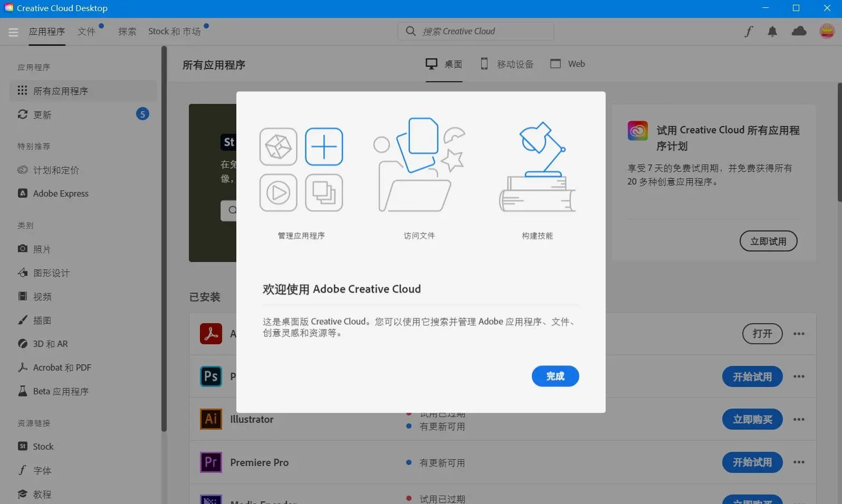The height and width of the screenshot is (504, 842).
Task: Select the 桌面 platform tab
Action: tap(444, 64)
